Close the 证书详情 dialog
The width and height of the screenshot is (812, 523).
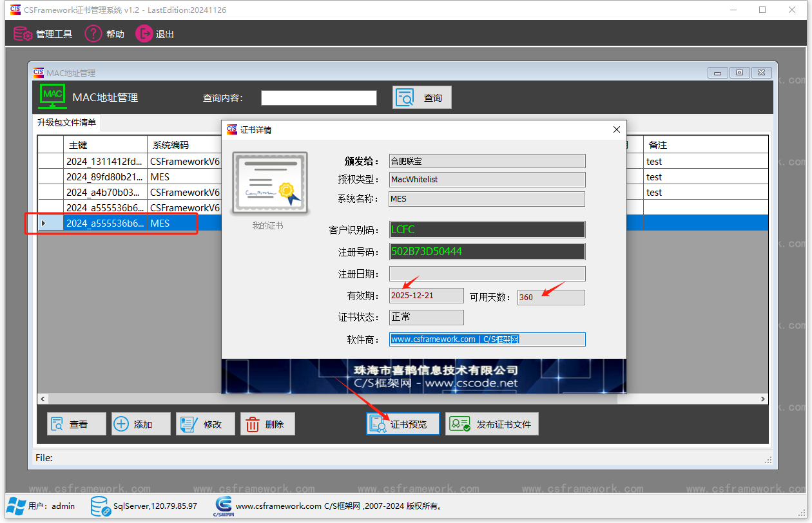(x=616, y=129)
